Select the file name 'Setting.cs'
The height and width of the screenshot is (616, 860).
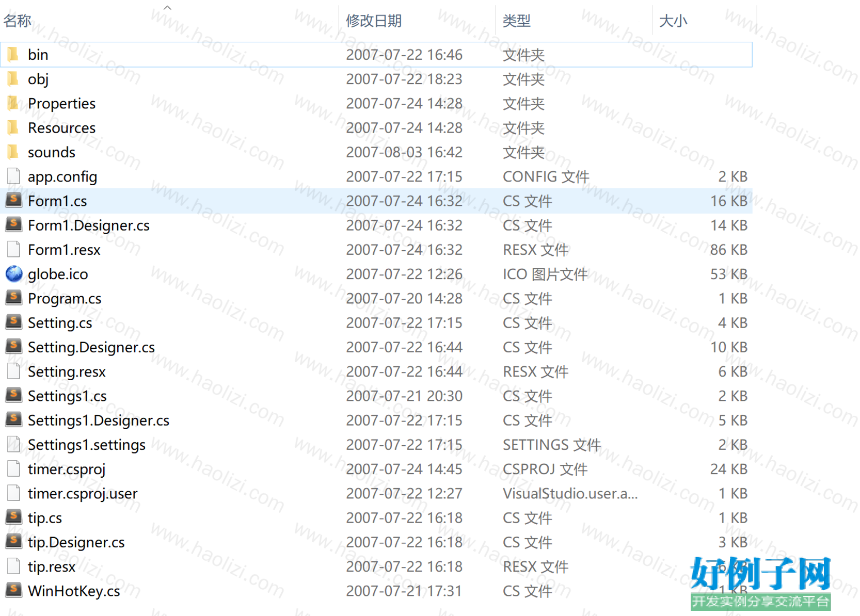click(60, 323)
